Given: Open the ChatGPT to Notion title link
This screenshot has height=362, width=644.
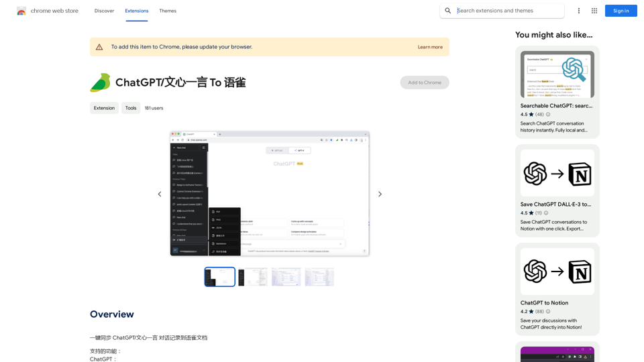Looking at the screenshot, I should pyautogui.click(x=544, y=303).
